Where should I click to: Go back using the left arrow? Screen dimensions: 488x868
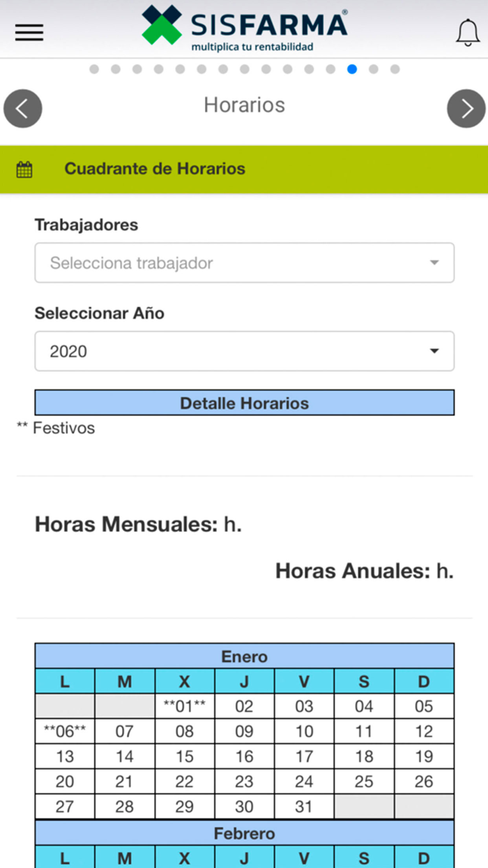coord(22,108)
